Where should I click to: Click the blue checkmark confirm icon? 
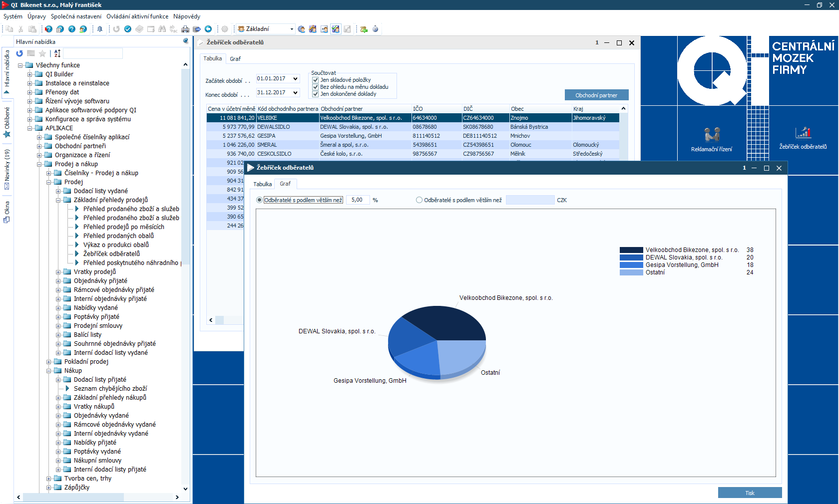[128, 29]
